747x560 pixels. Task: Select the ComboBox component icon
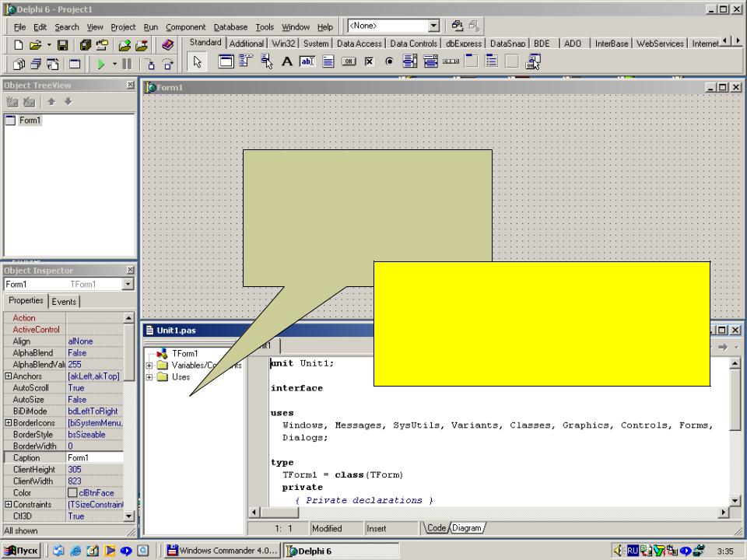[x=430, y=61]
